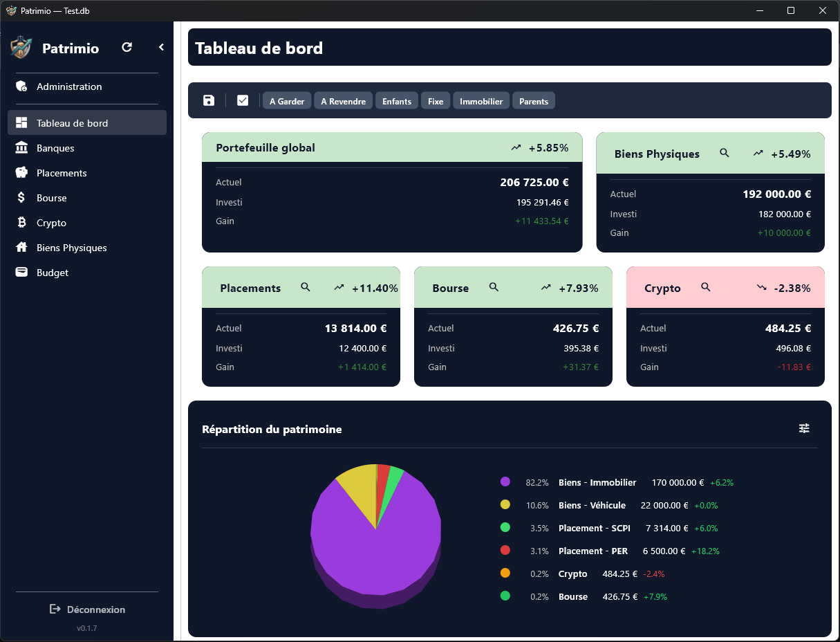Open the chart settings sliders icon

(804, 428)
